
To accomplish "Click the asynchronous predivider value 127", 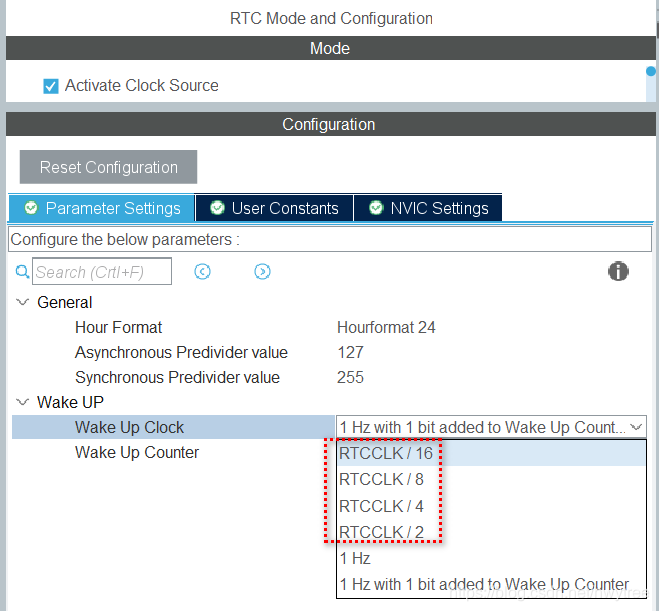I will pos(350,352).
